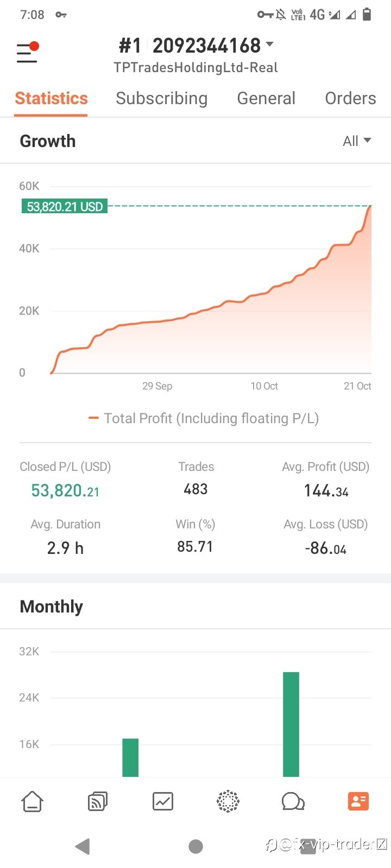Image resolution: width=391 pixels, height=868 pixels.
Task: Open the signal feed icon in bottom bar
Action: pyautogui.click(x=98, y=801)
